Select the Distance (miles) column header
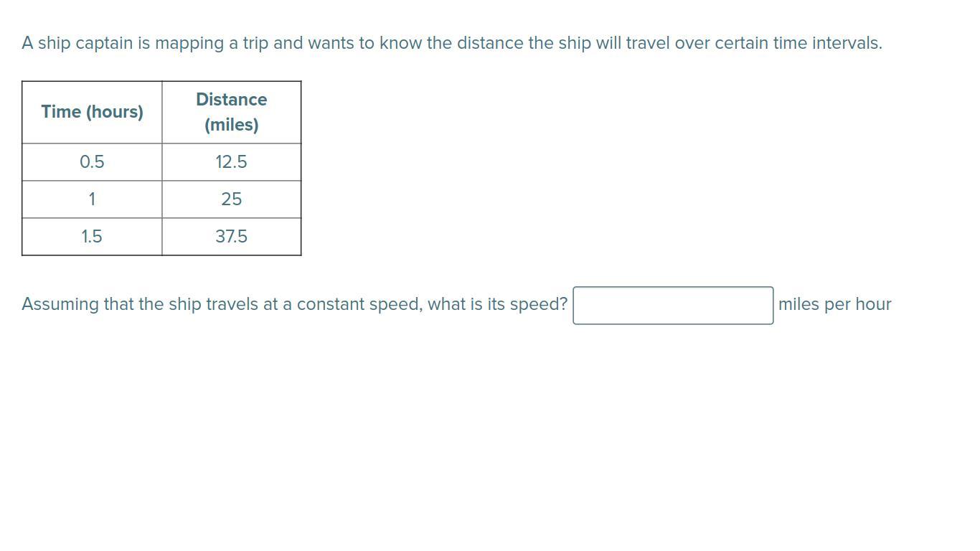980x551 pixels. tap(232, 112)
